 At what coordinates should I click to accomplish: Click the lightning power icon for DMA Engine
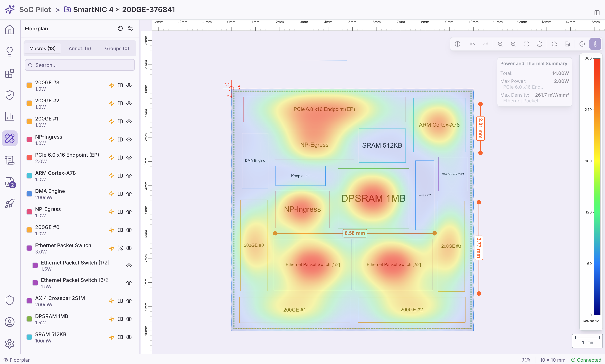112,194
